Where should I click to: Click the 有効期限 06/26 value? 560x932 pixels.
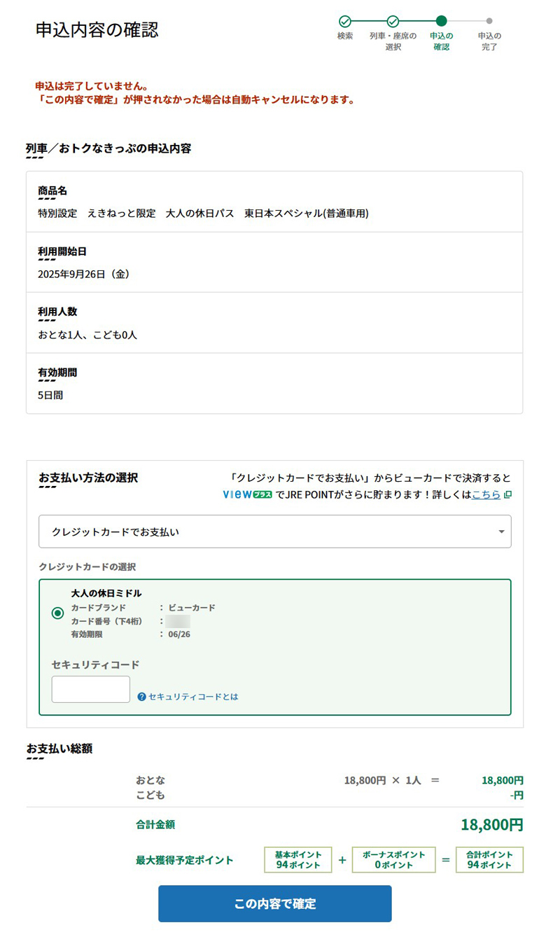(x=179, y=634)
